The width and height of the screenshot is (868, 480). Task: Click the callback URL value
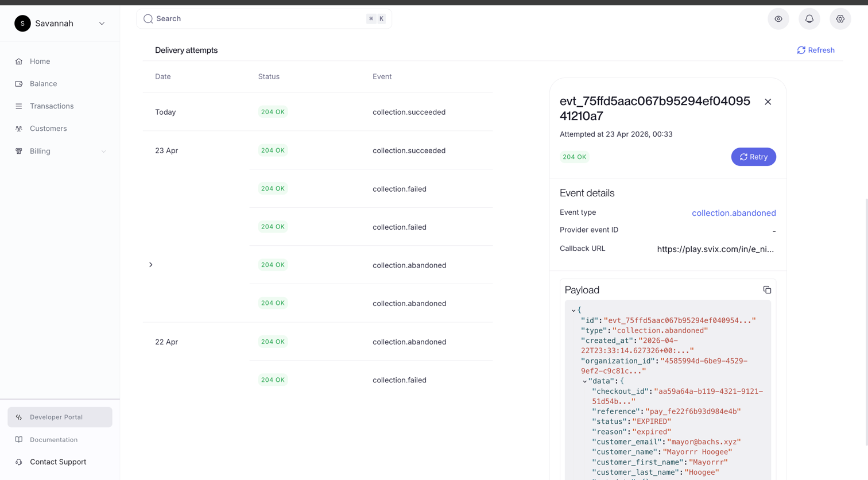(x=715, y=249)
